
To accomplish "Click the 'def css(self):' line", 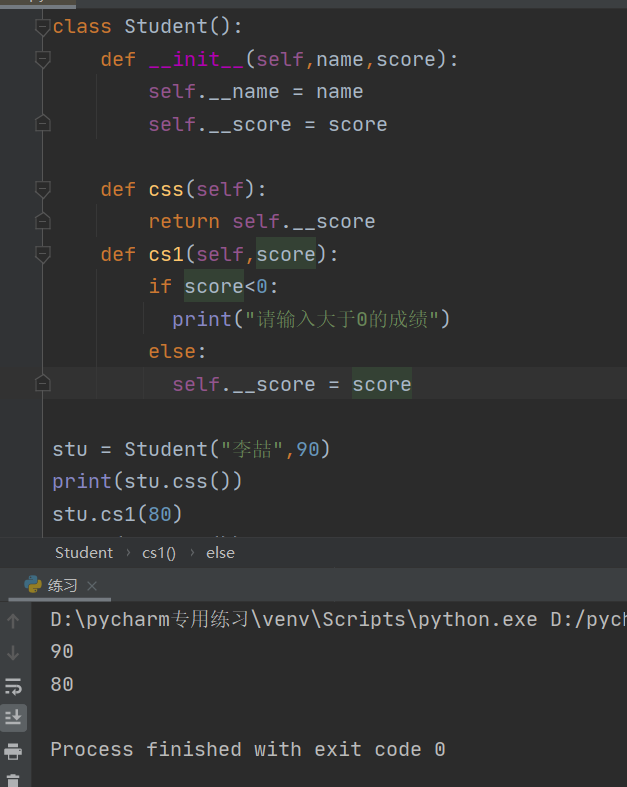I will point(183,190).
